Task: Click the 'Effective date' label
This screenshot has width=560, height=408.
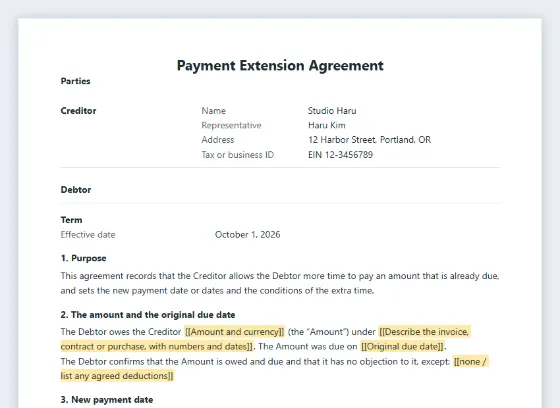Action: click(88, 235)
